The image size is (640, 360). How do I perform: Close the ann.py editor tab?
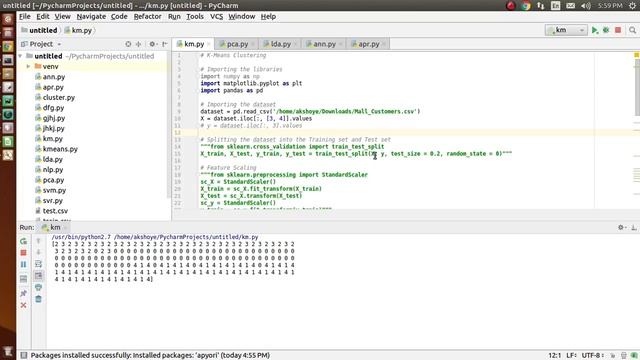point(340,44)
